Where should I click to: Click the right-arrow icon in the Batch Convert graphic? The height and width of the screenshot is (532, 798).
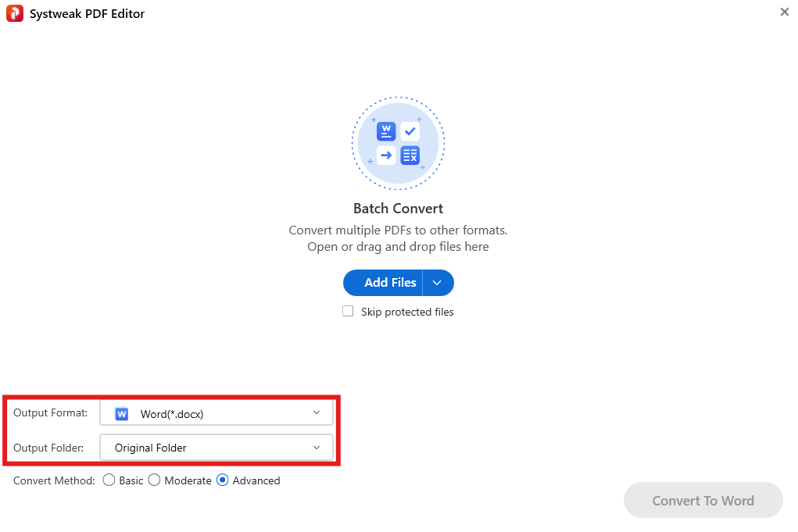pyautogui.click(x=386, y=155)
